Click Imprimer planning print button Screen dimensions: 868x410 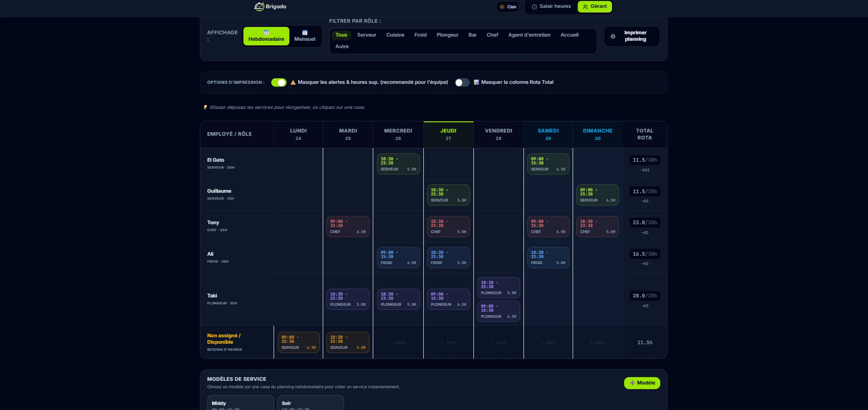(x=632, y=36)
